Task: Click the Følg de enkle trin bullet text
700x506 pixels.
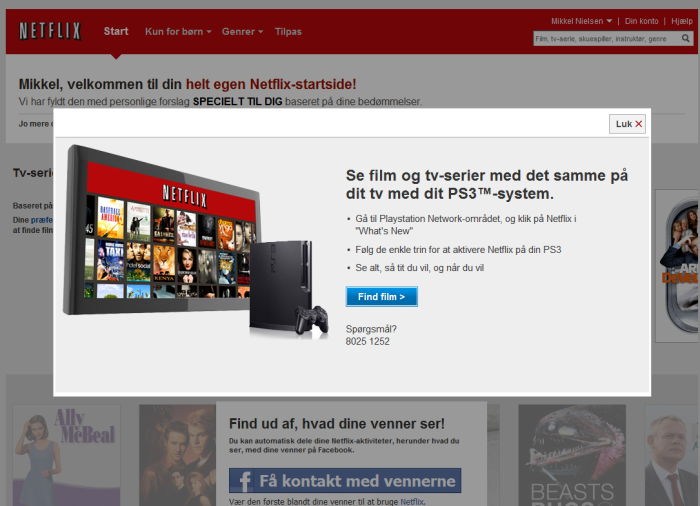Action: click(x=458, y=250)
